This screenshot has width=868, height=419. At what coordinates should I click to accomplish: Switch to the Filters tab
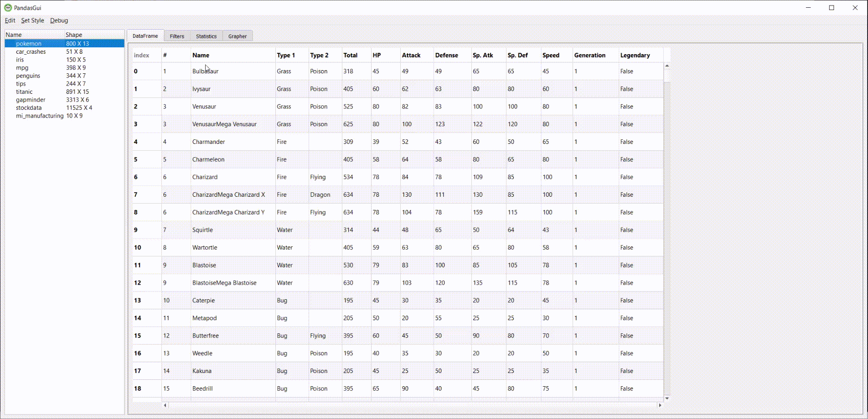point(177,36)
